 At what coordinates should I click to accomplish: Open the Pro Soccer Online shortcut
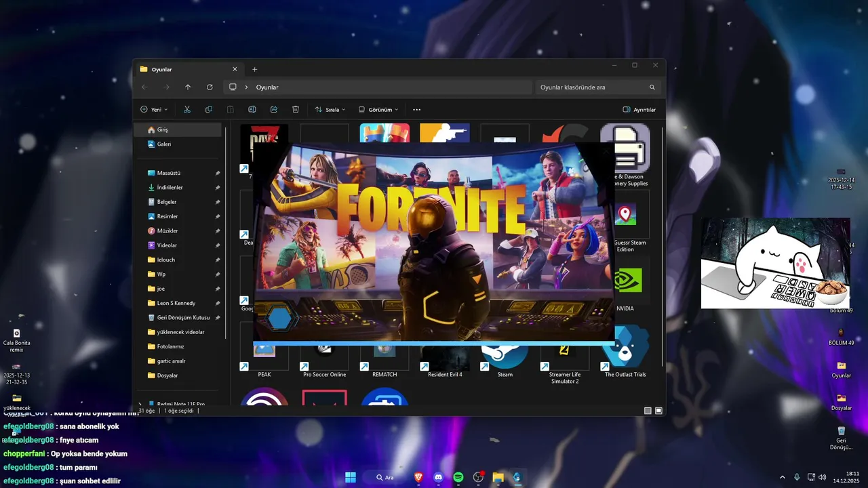point(324,359)
